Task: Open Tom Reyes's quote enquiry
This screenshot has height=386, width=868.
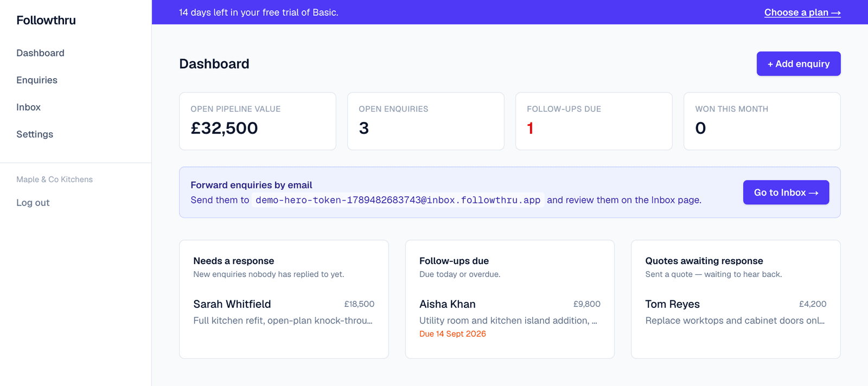Action: [736, 312]
